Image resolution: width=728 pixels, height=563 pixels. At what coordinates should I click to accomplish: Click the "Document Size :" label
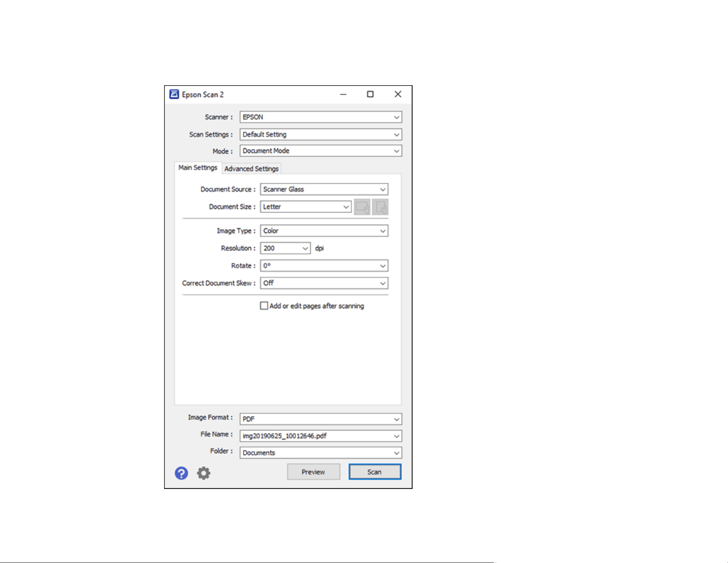[232, 207]
